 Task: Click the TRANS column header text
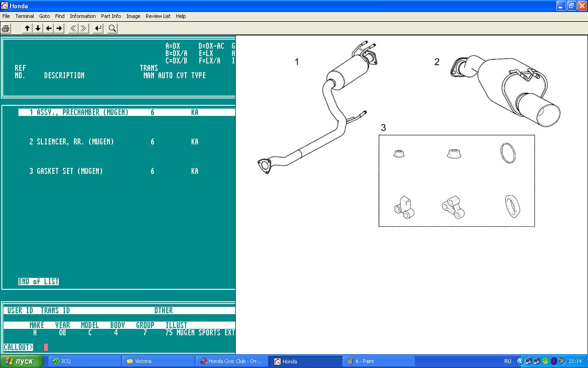149,68
